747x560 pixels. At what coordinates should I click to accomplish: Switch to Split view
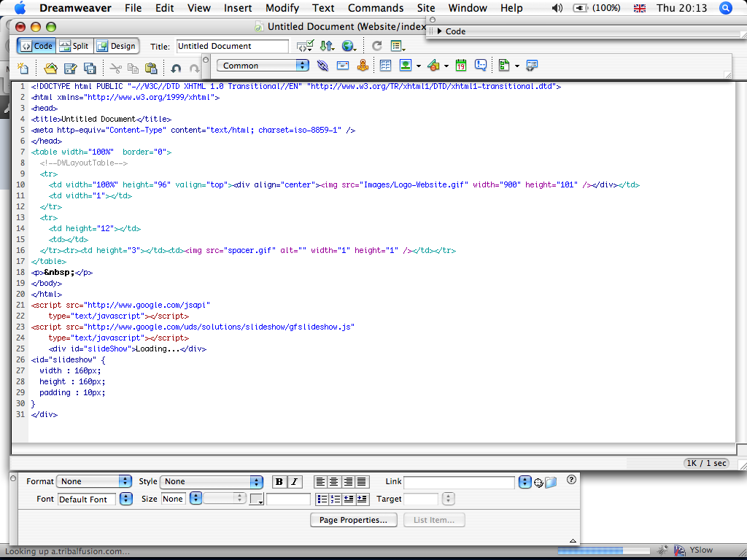click(x=74, y=46)
